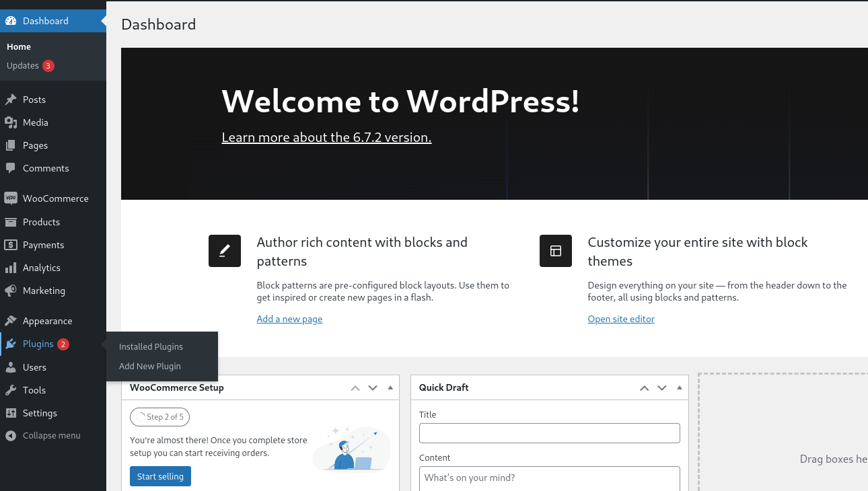The width and height of the screenshot is (868, 491).
Task: Click the WooCommerce logo icon
Action: tap(11, 198)
